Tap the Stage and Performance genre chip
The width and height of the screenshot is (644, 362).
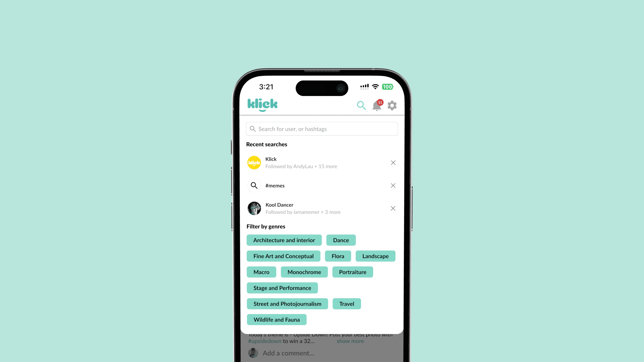282,288
